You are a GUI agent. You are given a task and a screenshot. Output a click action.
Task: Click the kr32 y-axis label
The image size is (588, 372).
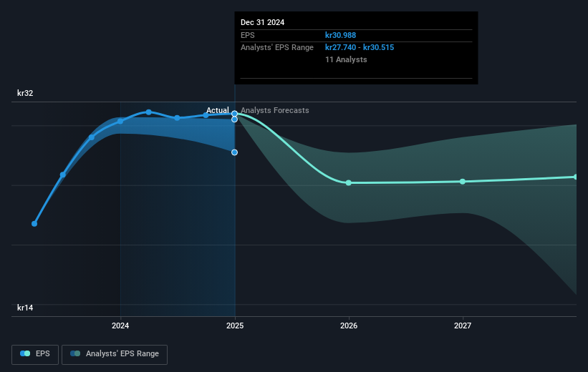coord(25,93)
